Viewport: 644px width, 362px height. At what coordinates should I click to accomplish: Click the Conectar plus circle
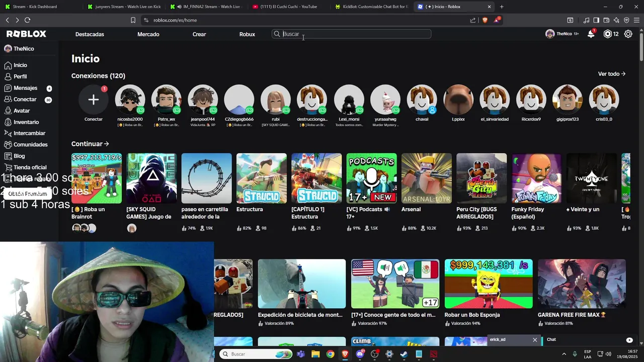[94, 100]
